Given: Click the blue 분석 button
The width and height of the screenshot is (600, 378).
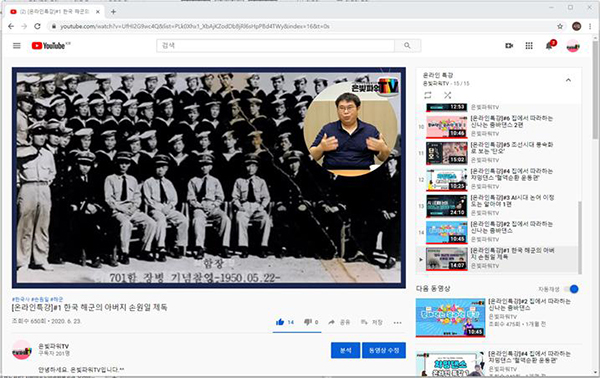Looking at the screenshot, I should click(x=346, y=350).
